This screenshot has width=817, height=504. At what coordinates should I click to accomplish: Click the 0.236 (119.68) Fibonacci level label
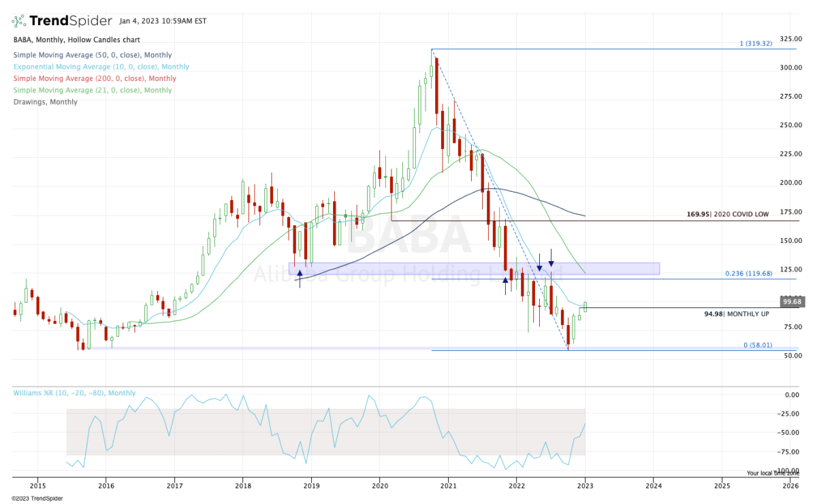tap(754, 273)
